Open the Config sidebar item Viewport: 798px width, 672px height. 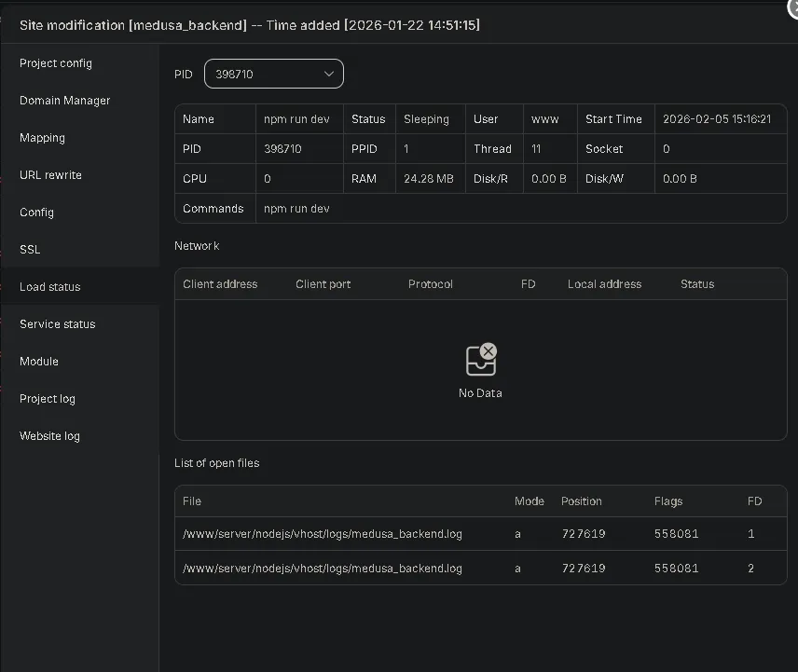37,213
